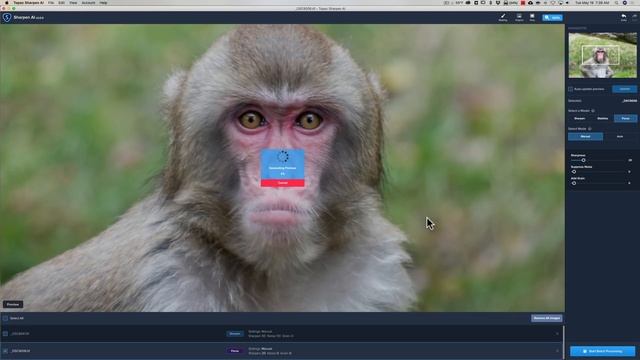The height and width of the screenshot is (360, 640).
Task: Open the View layout icon in toolbar
Action: click(532, 17)
